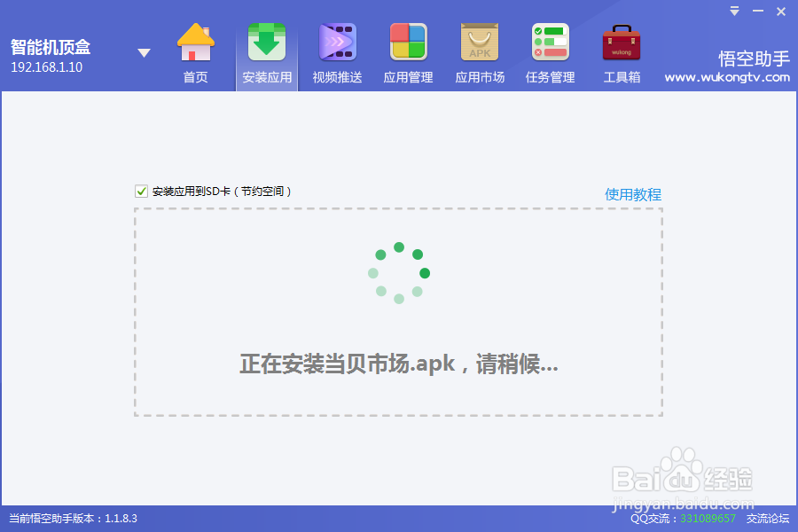
Task: Open the 应用市场 APK market icon
Action: tap(480, 53)
